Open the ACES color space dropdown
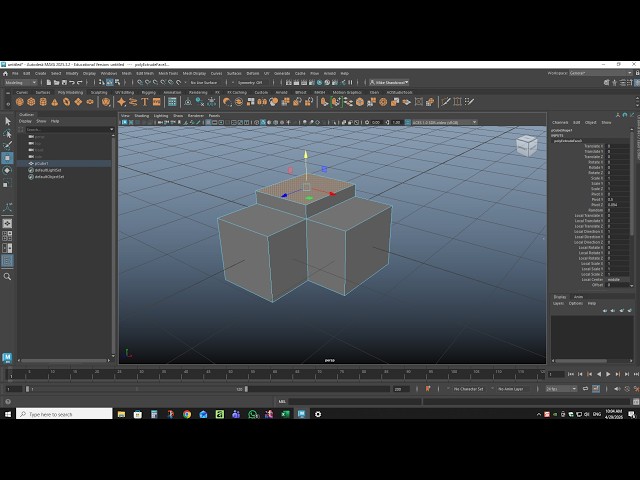 click(x=444, y=122)
